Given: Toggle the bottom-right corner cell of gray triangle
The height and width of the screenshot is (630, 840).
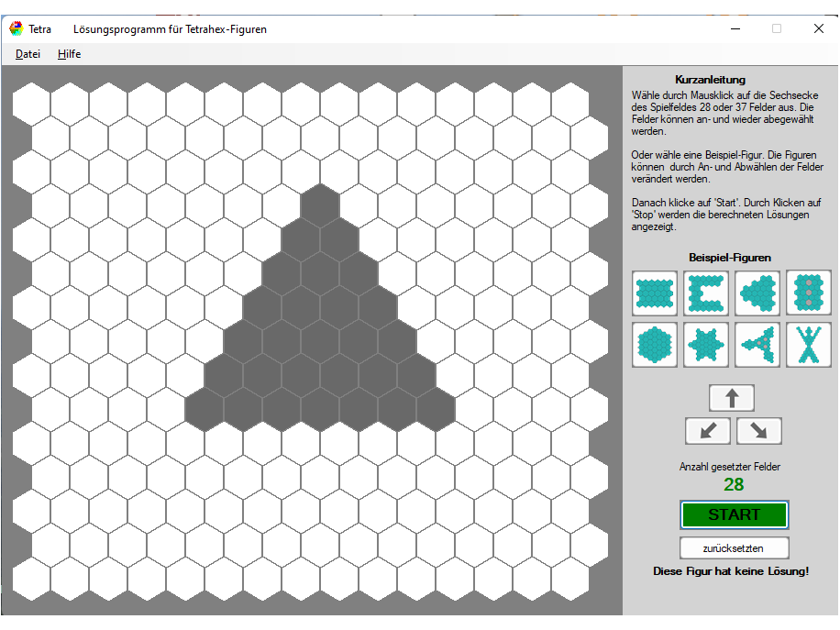Looking at the screenshot, I should coord(437,410).
